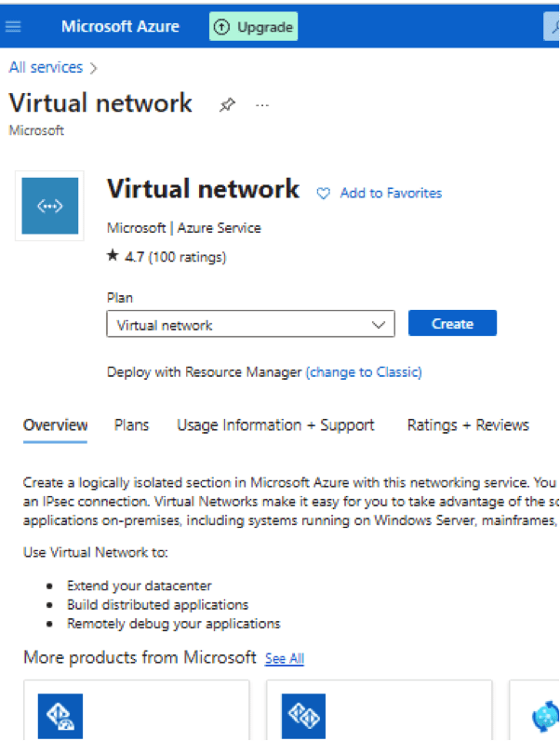Click the Upgrade button

point(254,27)
